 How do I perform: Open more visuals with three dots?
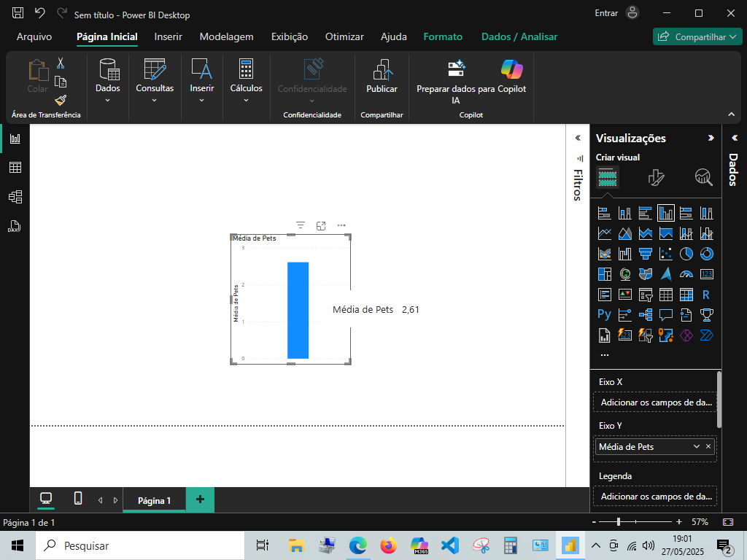pos(605,355)
